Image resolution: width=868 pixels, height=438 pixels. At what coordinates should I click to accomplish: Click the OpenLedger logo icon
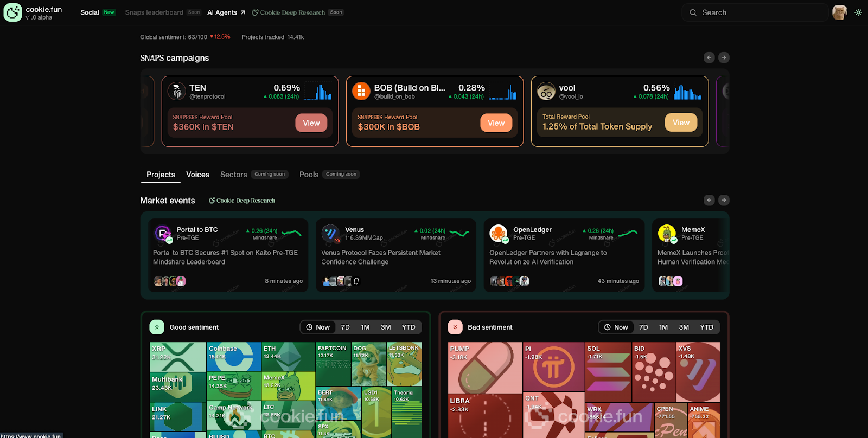[499, 234]
